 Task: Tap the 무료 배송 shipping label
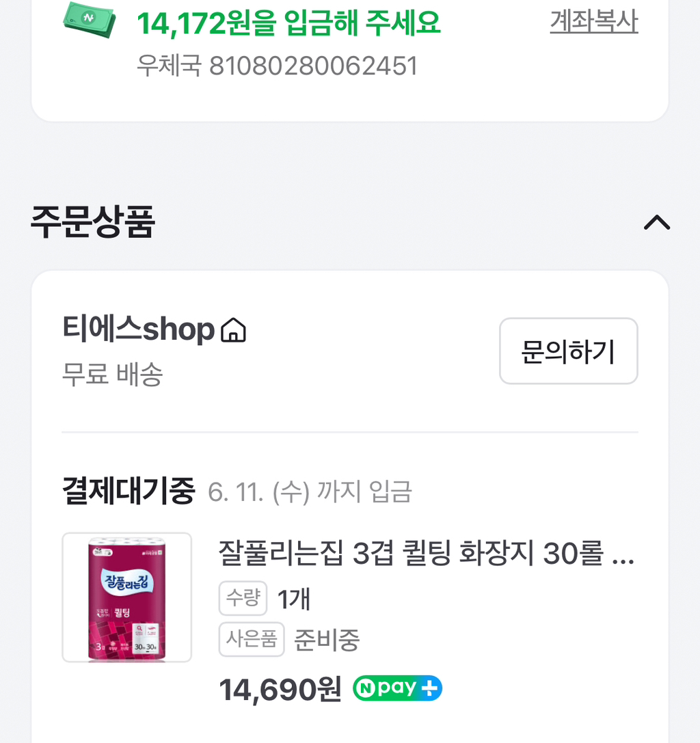coord(112,375)
